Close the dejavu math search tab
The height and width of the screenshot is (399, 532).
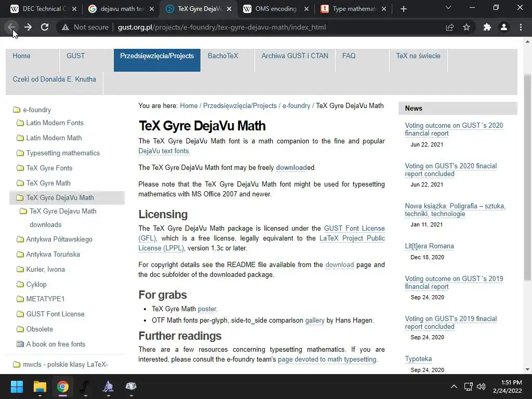152,9
